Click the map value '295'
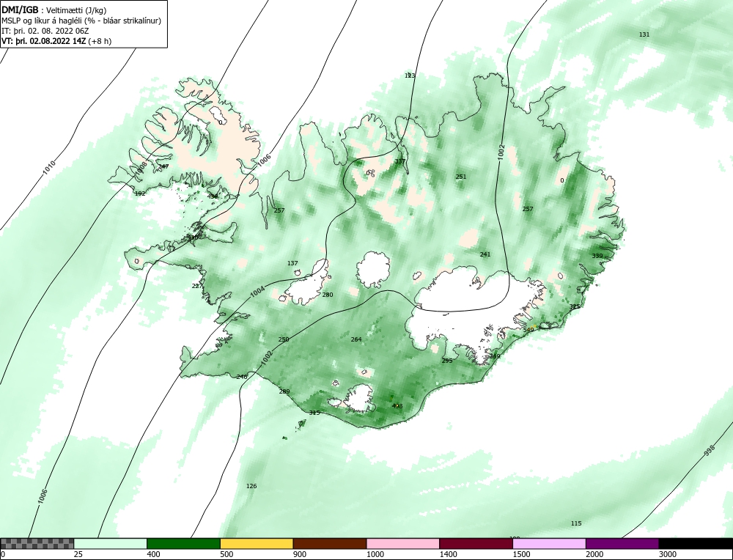The width and height of the screenshot is (733, 560). (447, 361)
